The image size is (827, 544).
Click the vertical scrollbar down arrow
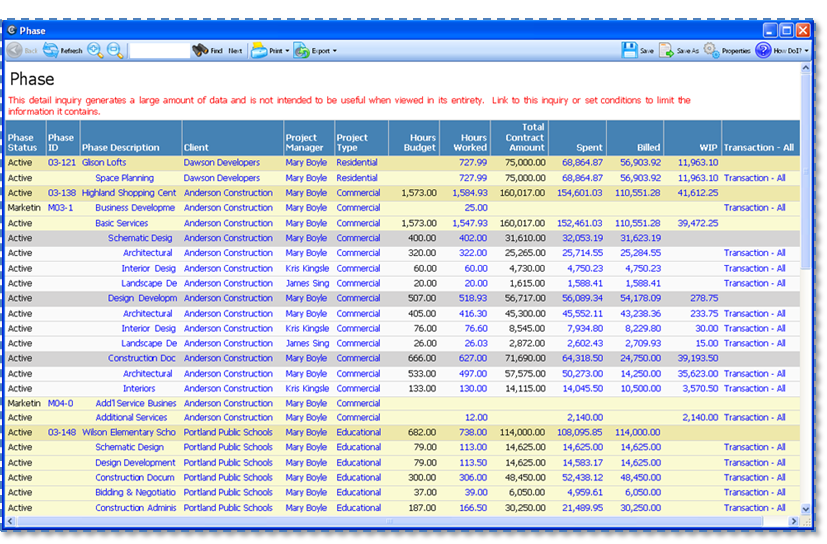[x=806, y=508]
